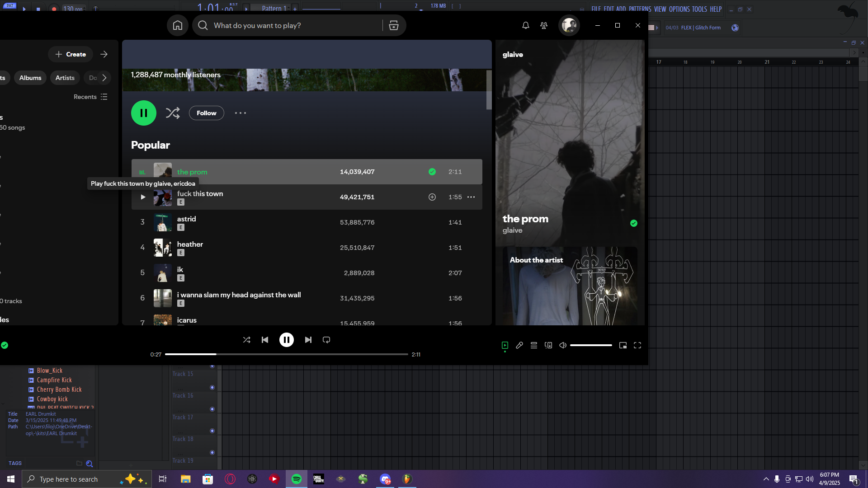Open the lyrics microphone icon
868x488 pixels.
pyautogui.click(x=519, y=345)
